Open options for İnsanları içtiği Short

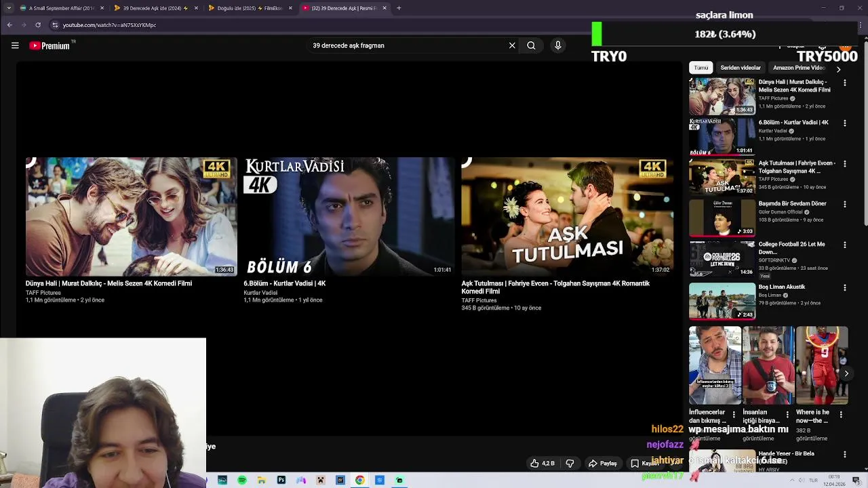[787, 414]
